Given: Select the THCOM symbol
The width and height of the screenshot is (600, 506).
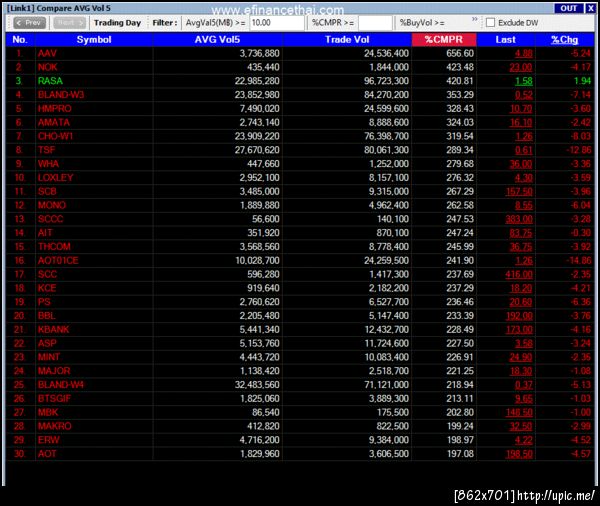Looking at the screenshot, I should (x=54, y=246).
